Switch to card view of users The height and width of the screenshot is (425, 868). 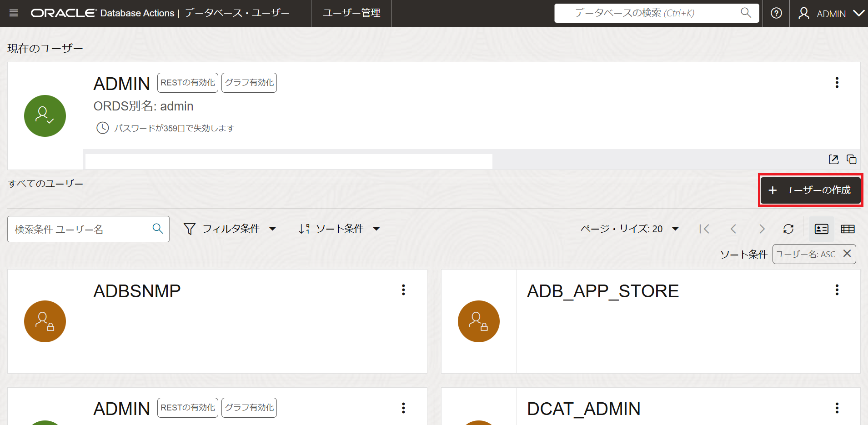coord(821,229)
